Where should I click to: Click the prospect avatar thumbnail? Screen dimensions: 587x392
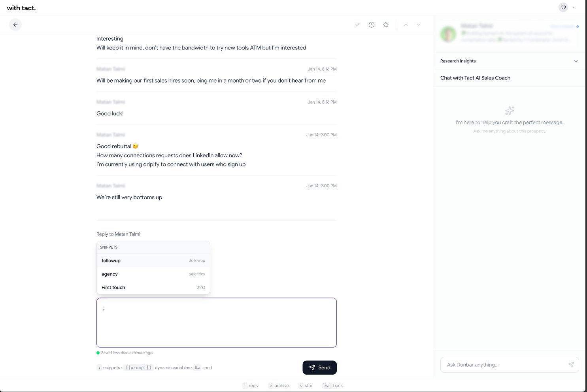click(448, 34)
